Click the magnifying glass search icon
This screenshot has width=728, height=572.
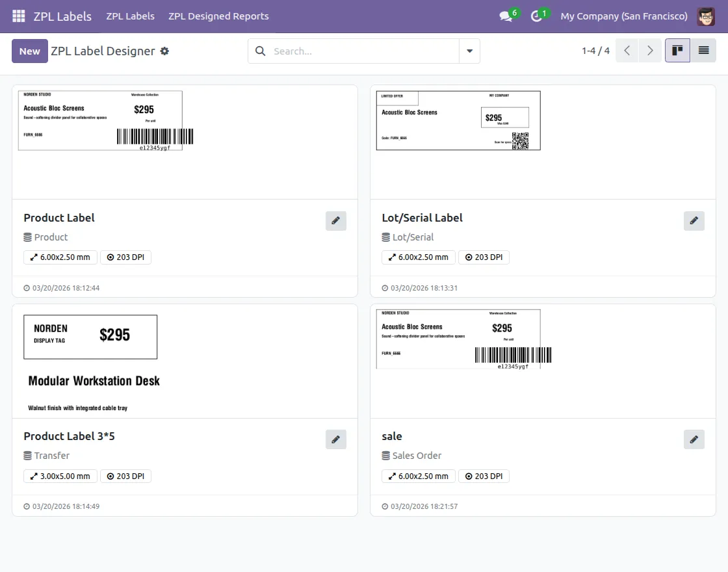261,51
